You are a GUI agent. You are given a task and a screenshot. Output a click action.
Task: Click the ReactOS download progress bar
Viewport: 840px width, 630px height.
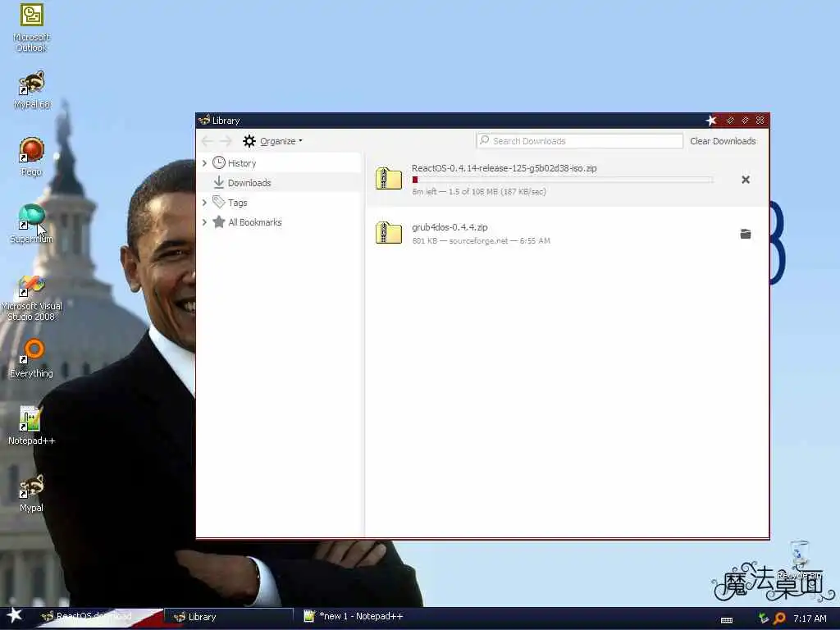pyautogui.click(x=563, y=180)
